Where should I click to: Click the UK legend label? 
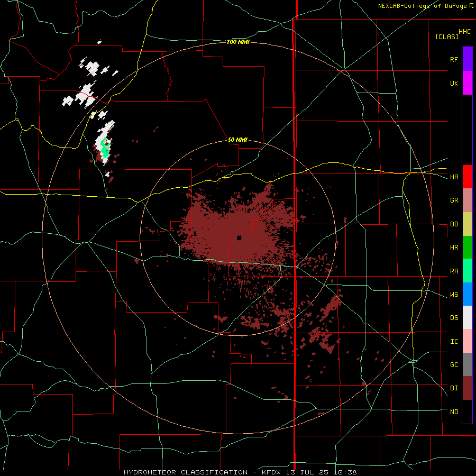(454, 83)
